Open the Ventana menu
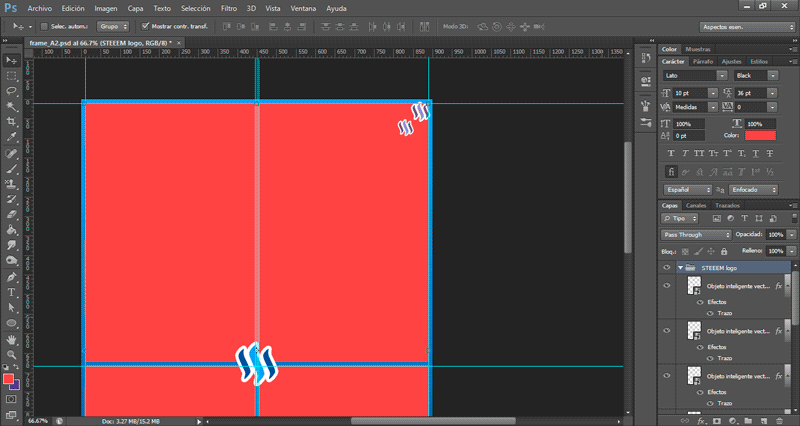Viewport: 800px width, 426px height. 303,9
